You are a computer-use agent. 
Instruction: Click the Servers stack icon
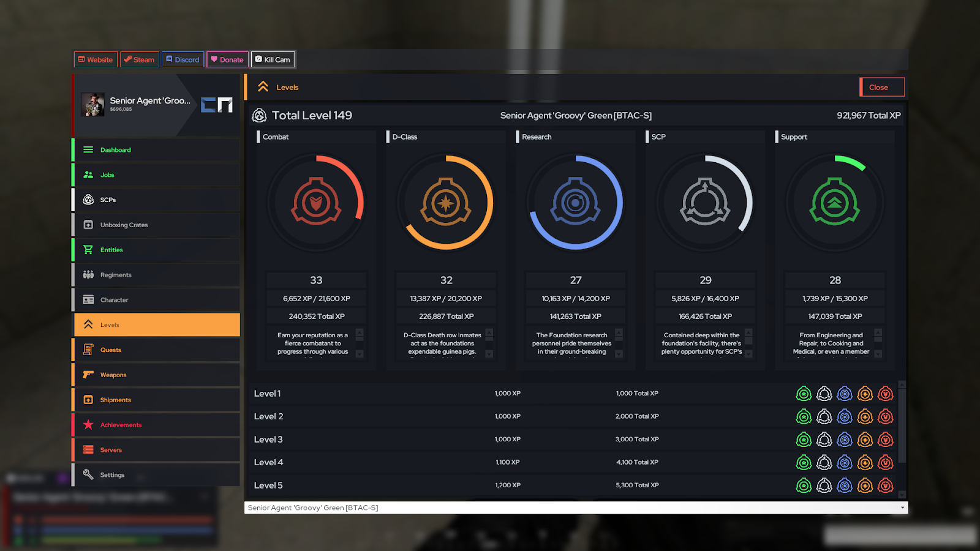(x=88, y=450)
